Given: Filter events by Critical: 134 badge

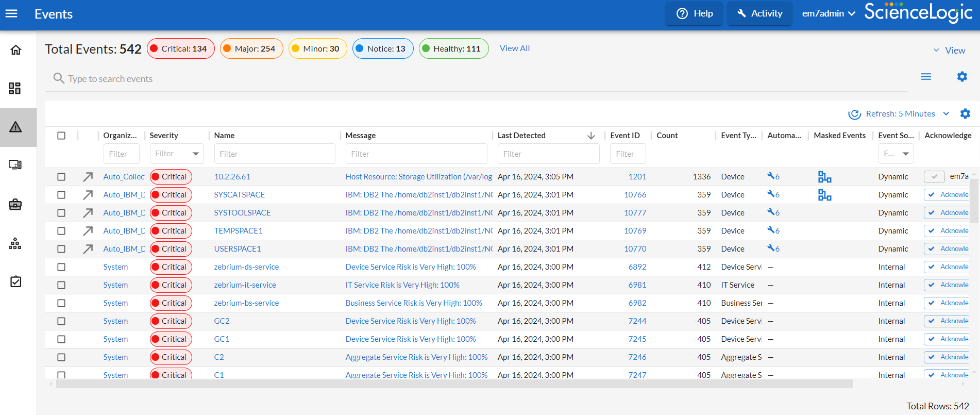Looking at the screenshot, I should pos(181,49).
